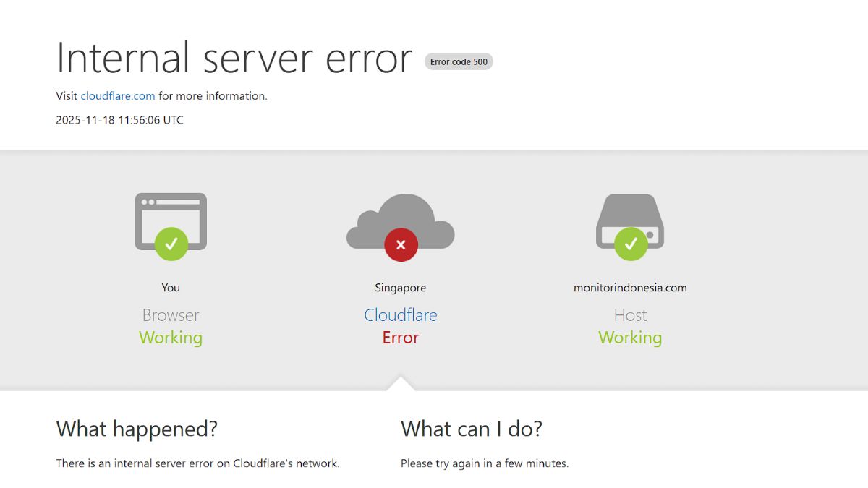
Task: Click the You label under browser icon
Action: click(171, 288)
